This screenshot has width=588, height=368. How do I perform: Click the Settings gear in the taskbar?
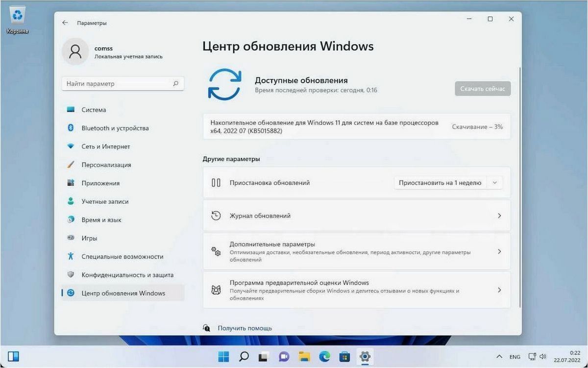tap(365, 356)
